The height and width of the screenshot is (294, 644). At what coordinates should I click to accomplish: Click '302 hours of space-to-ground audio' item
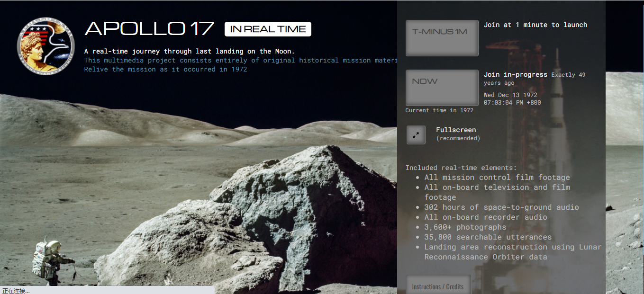501,207
